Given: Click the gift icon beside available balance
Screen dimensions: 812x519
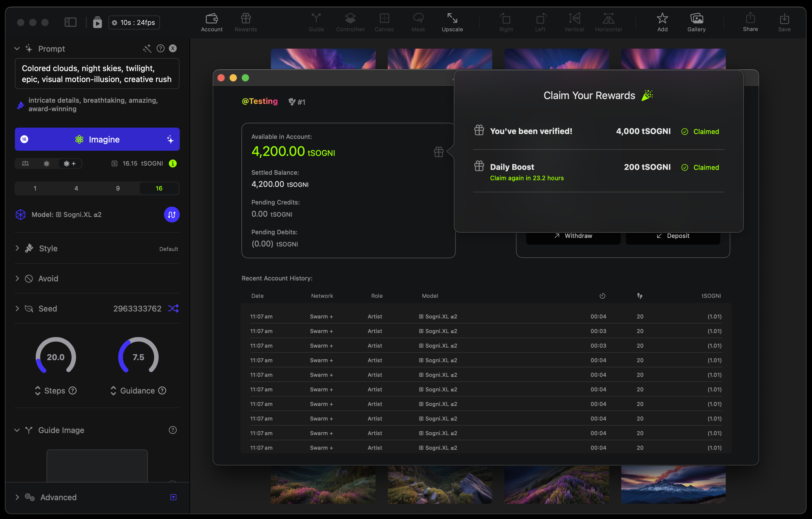Looking at the screenshot, I should coord(438,152).
